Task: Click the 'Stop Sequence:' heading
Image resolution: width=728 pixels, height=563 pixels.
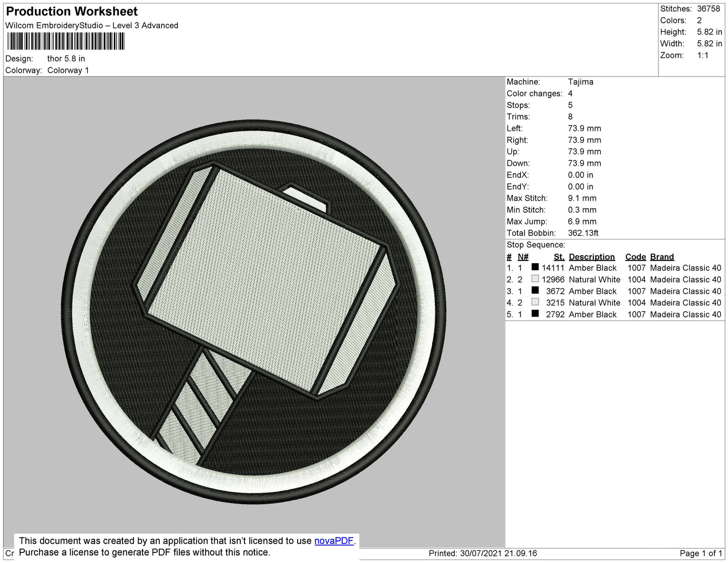Action: coord(536,245)
